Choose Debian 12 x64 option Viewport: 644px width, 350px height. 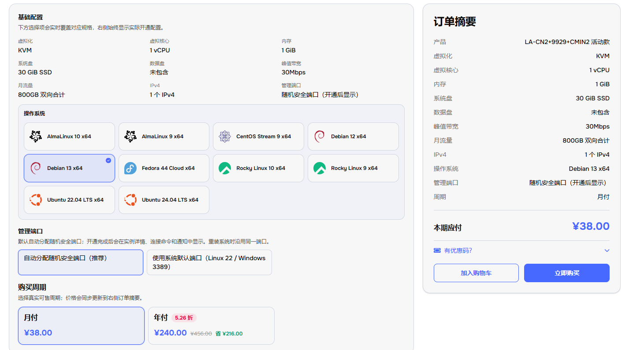pos(353,136)
